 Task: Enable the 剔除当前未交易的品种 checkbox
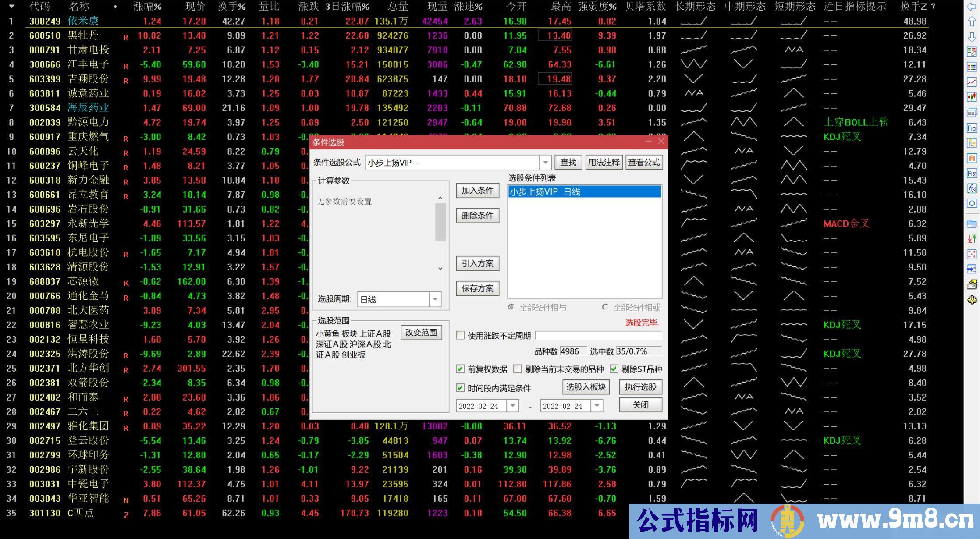pyautogui.click(x=518, y=369)
